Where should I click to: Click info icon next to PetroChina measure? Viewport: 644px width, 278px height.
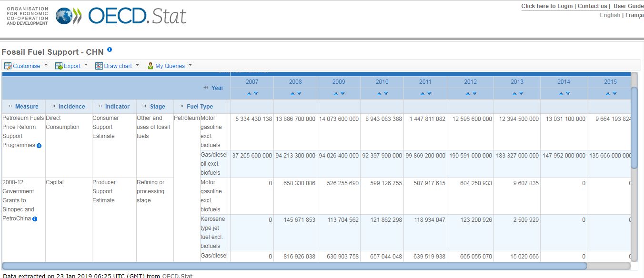click(x=35, y=219)
